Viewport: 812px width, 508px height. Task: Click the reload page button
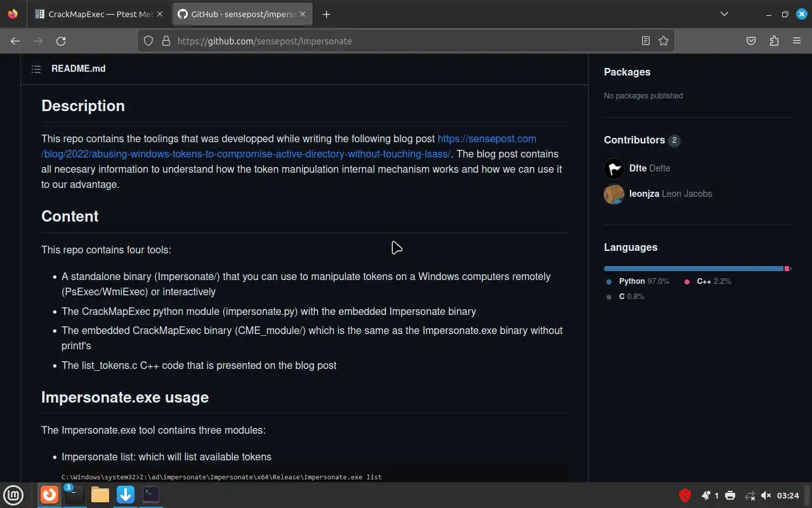[61, 41]
